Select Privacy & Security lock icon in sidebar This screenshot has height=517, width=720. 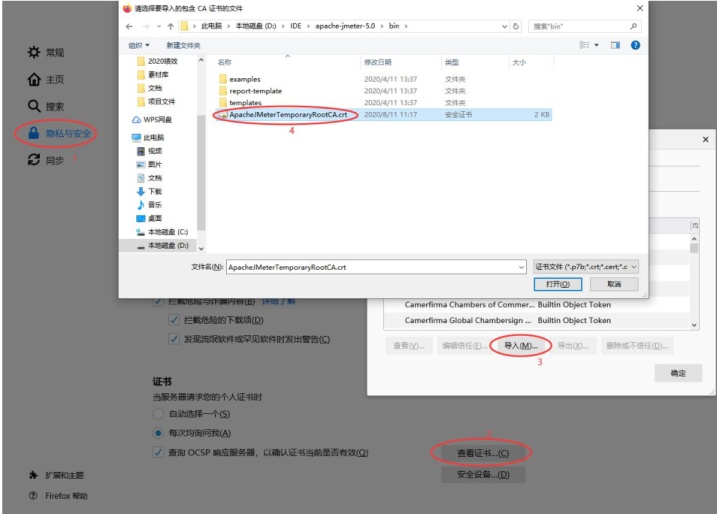pyautogui.click(x=34, y=133)
